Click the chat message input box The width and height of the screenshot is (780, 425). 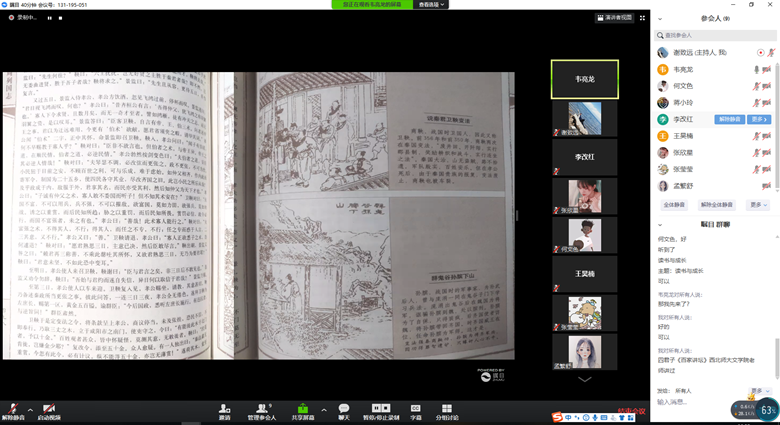point(700,402)
